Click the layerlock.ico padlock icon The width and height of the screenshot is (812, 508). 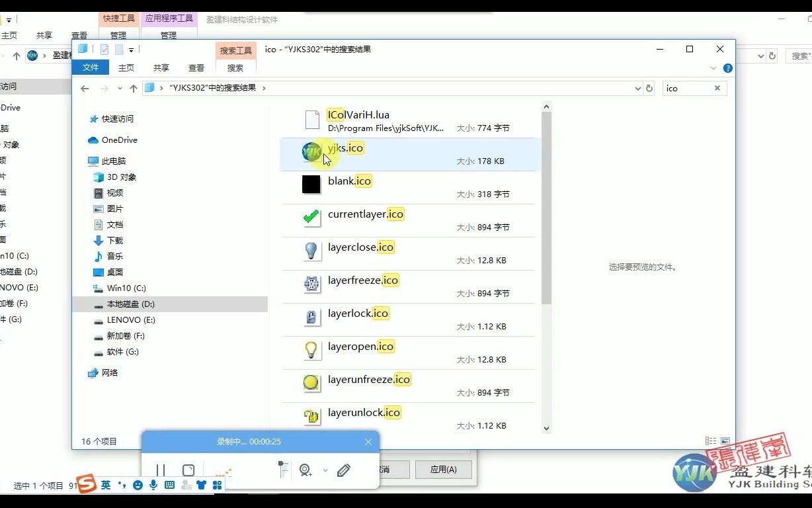tap(311, 316)
